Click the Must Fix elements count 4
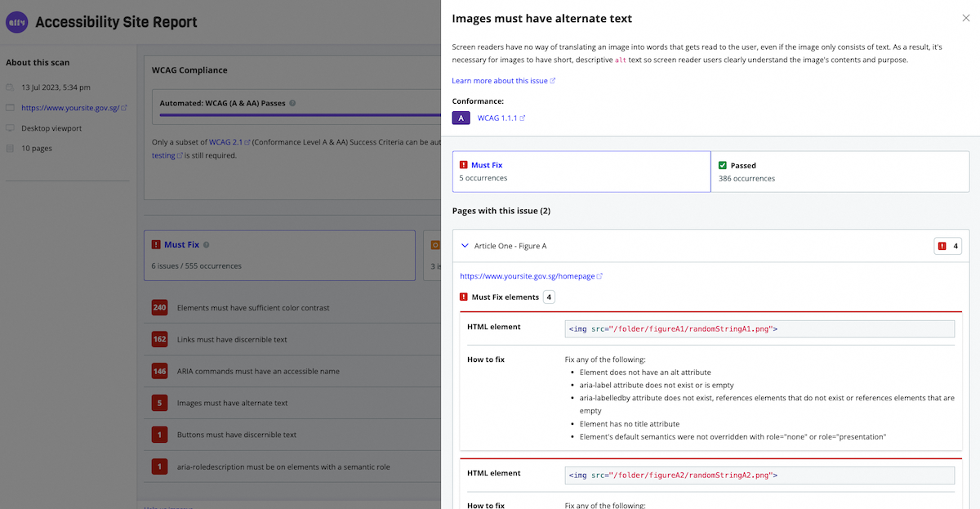Screen dimensions: 980x509 click(x=549, y=297)
